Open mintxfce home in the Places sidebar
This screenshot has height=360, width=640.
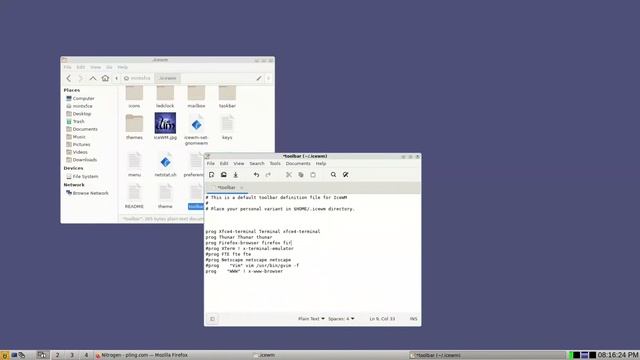click(x=82, y=106)
